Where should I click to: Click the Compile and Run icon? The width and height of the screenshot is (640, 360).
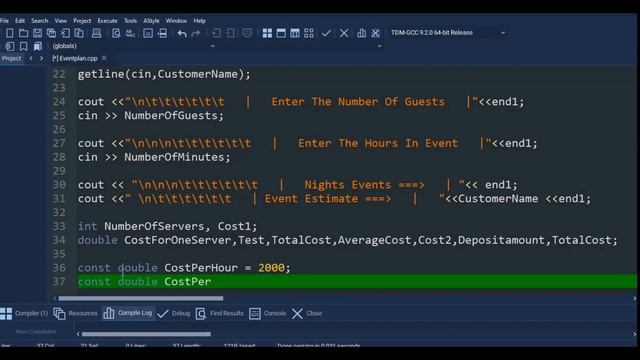(295, 33)
